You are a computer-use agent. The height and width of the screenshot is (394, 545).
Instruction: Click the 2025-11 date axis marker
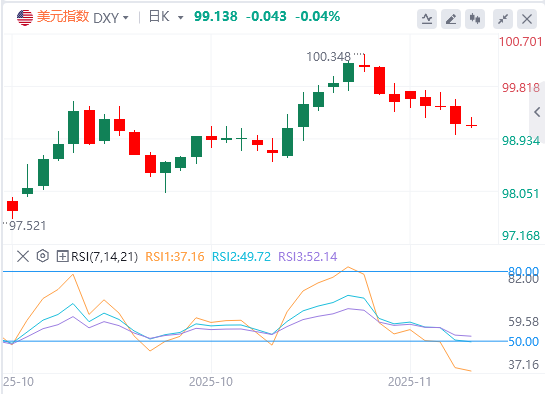(409, 382)
